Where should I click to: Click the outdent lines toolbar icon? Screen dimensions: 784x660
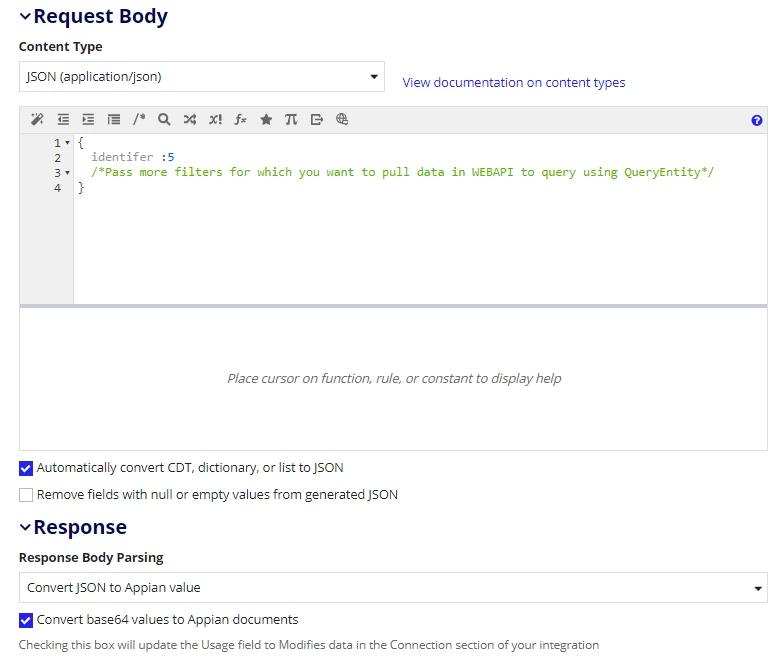point(63,120)
